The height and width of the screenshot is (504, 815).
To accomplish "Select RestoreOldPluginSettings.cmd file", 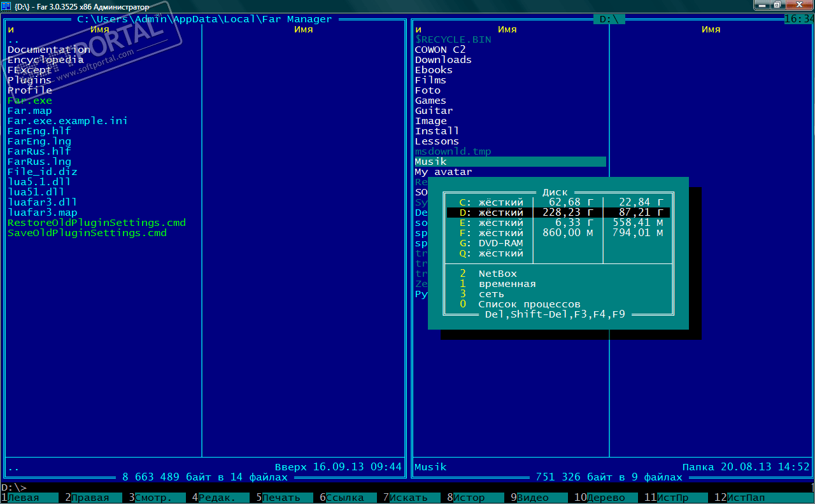I will pos(97,223).
